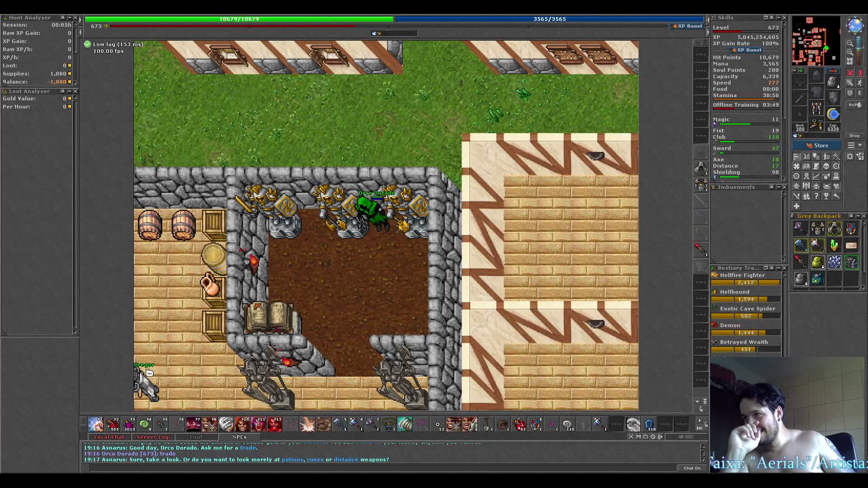Toggle the Chat On button
This screenshot has height=488, width=868.
pos(692,468)
